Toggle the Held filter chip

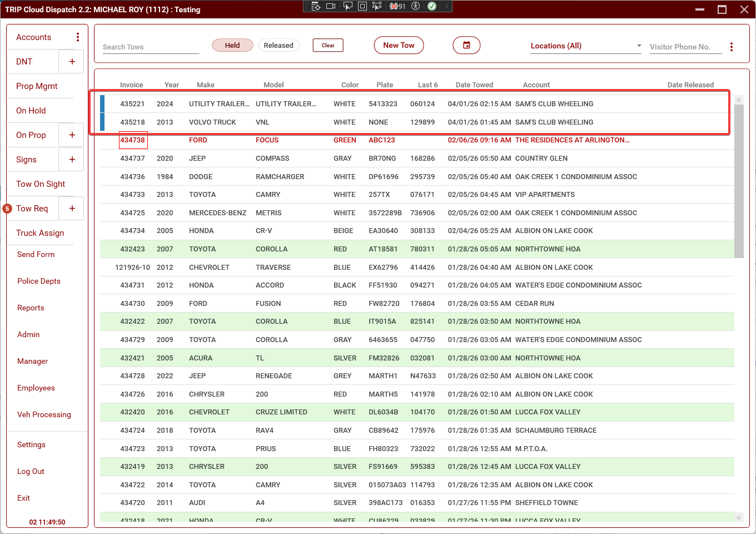(232, 46)
